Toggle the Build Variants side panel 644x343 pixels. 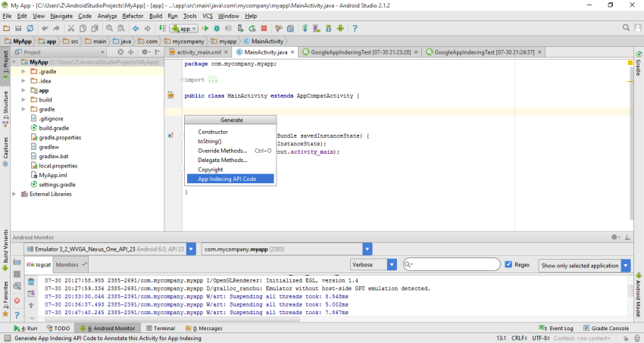pos(5,250)
